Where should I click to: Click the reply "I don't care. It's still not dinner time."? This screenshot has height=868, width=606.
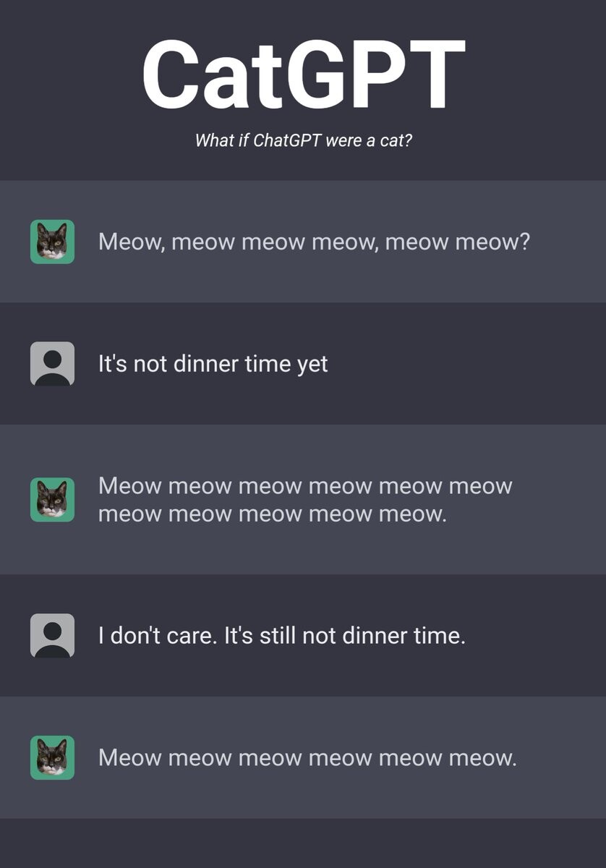281,636
